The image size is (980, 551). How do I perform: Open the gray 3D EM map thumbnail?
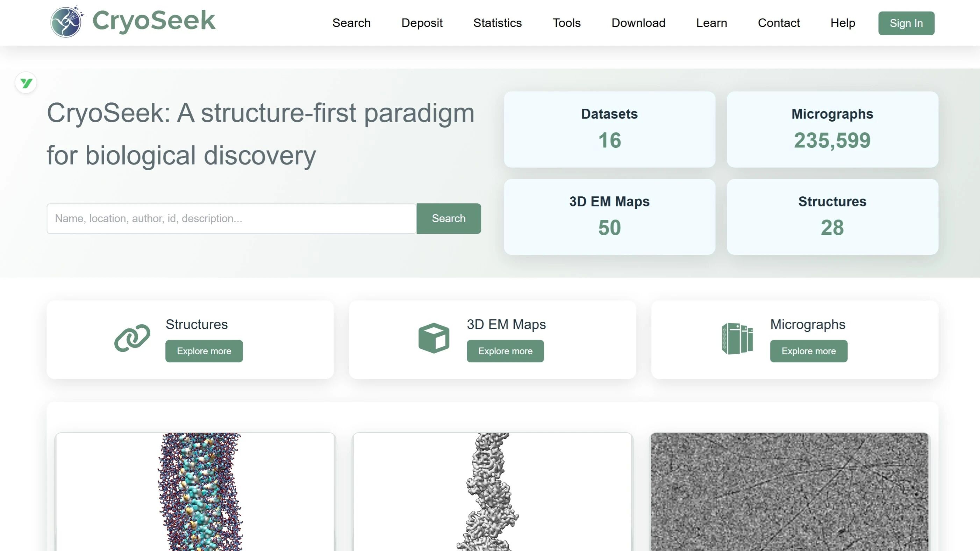(x=492, y=491)
